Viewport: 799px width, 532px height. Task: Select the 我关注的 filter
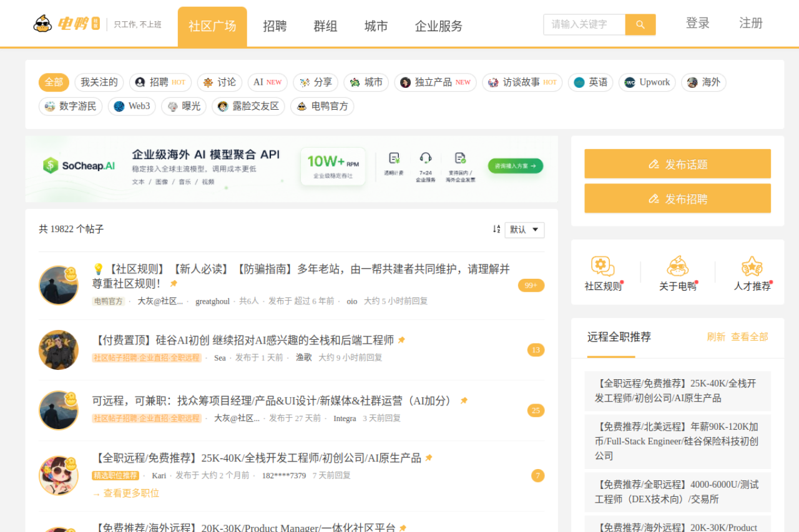coord(99,82)
